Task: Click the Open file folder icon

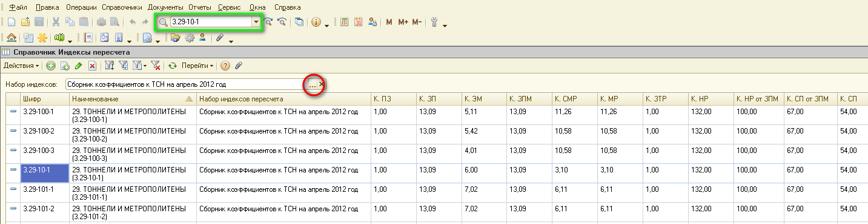Action: pos(25,22)
